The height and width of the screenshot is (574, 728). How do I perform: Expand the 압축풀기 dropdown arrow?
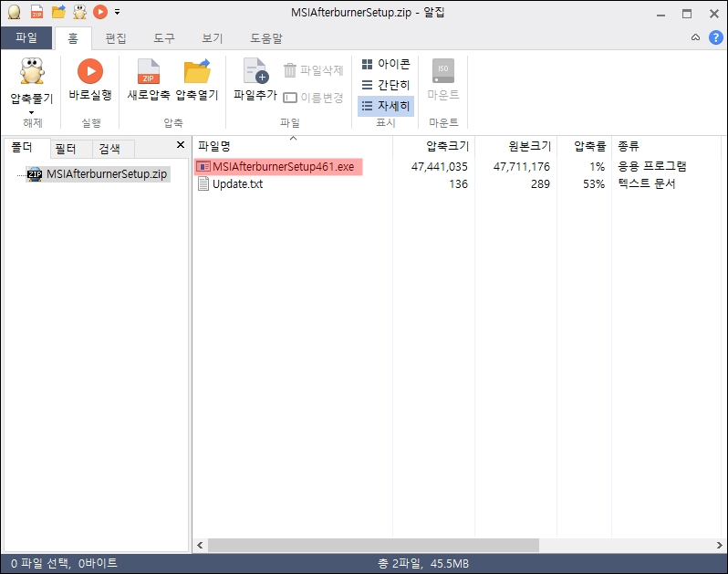tap(32, 112)
